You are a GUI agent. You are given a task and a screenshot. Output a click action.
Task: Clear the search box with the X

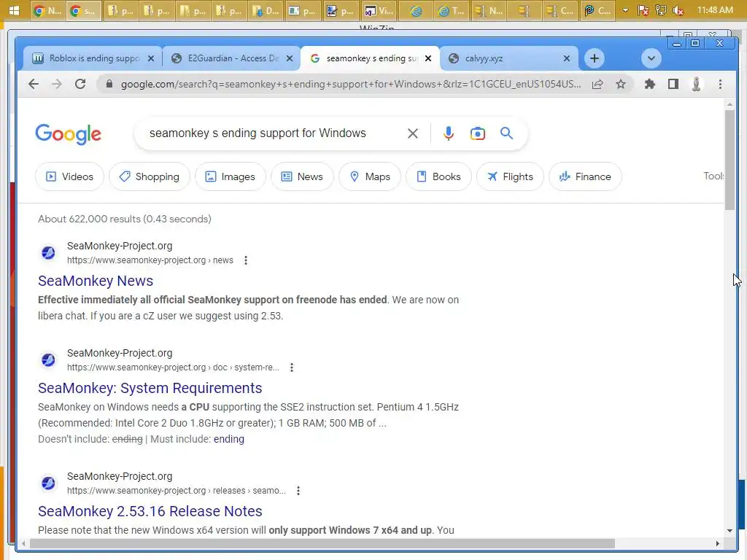click(x=413, y=133)
